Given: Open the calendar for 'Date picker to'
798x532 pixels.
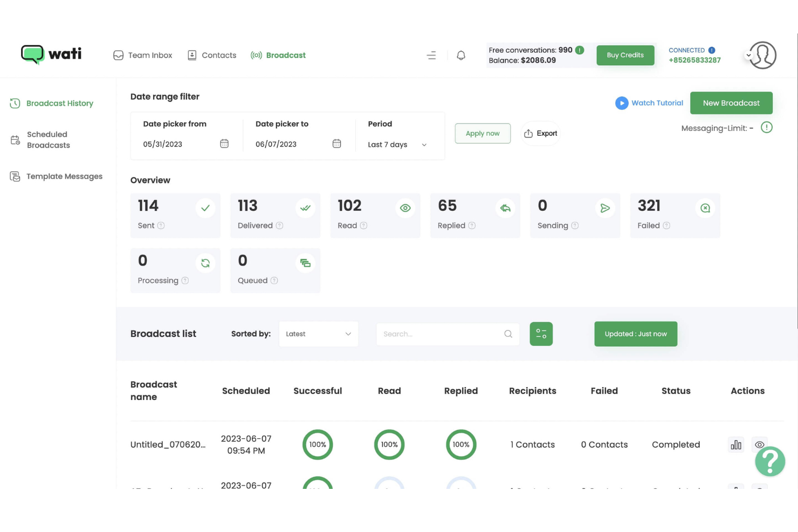Looking at the screenshot, I should (x=336, y=143).
